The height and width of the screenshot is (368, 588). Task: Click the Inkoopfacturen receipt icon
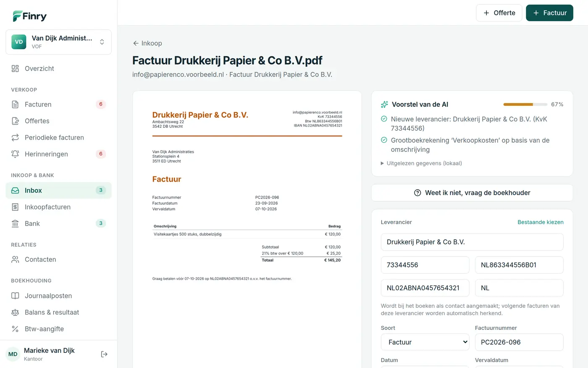coord(15,207)
